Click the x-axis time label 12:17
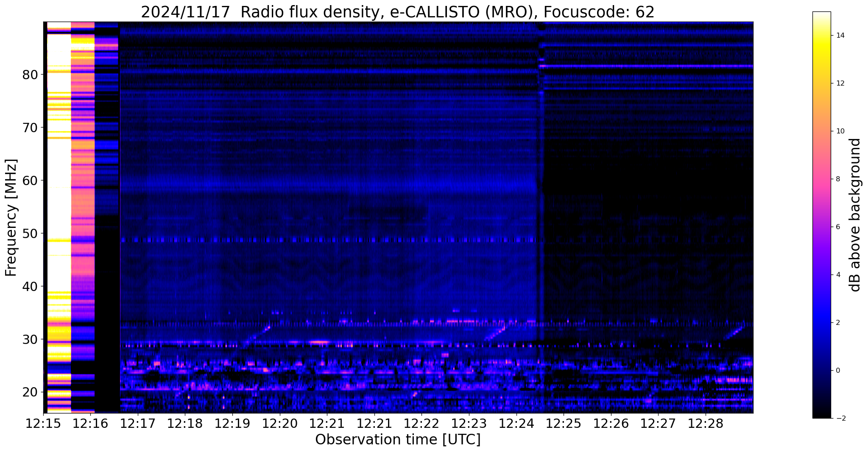 point(138,424)
